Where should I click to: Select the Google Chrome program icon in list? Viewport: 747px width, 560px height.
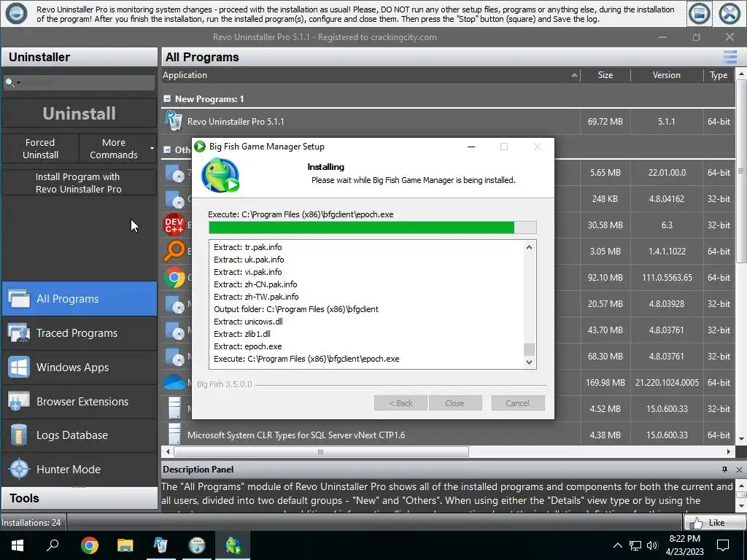pos(174,277)
